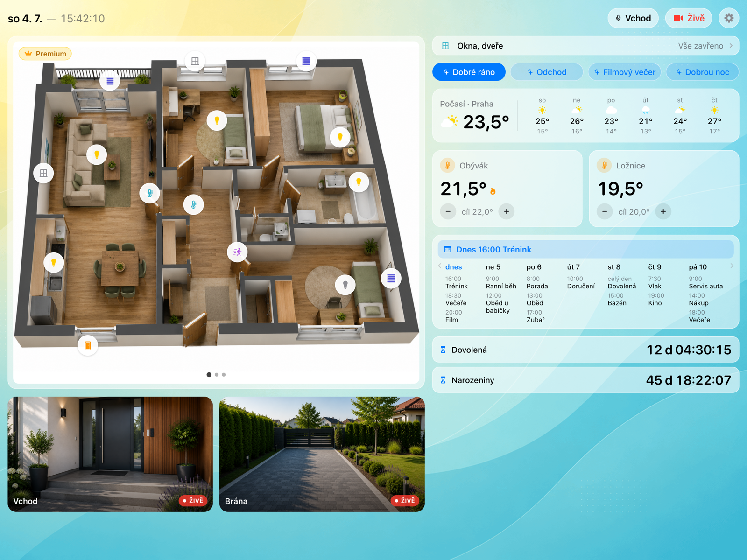Screen dimensions: 747x560
Task: Activate the Dobré ráno scene
Action: [x=469, y=72]
